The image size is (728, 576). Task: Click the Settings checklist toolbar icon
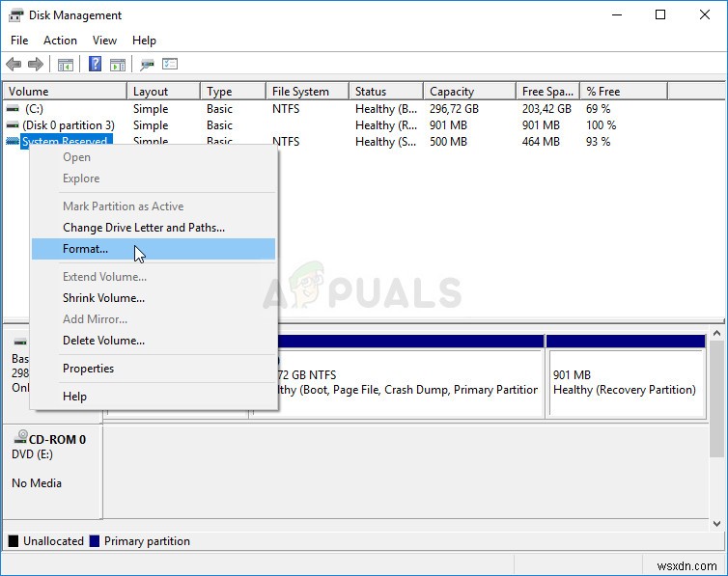point(170,64)
